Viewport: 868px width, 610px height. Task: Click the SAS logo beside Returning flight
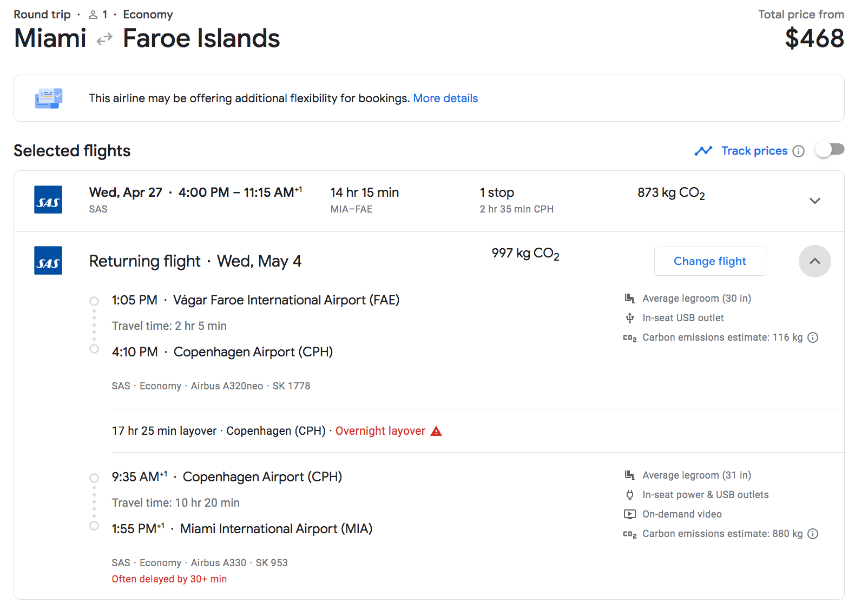pos(48,260)
